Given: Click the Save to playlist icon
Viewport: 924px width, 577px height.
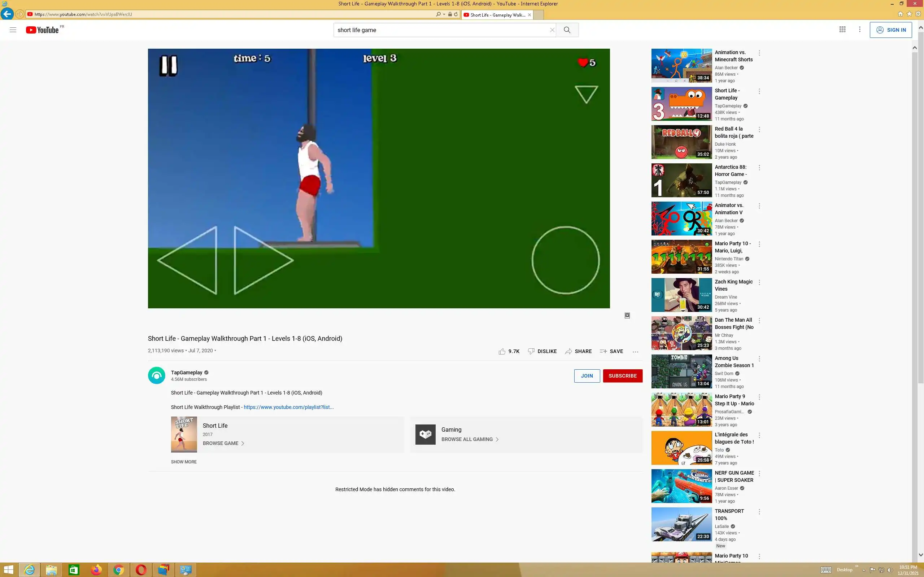Looking at the screenshot, I should [x=603, y=351].
